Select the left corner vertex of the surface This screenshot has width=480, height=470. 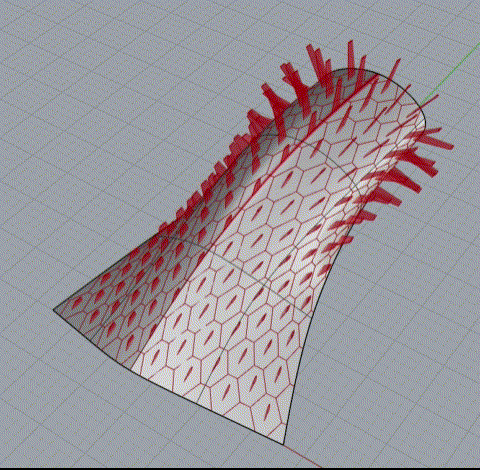tap(54, 310)
